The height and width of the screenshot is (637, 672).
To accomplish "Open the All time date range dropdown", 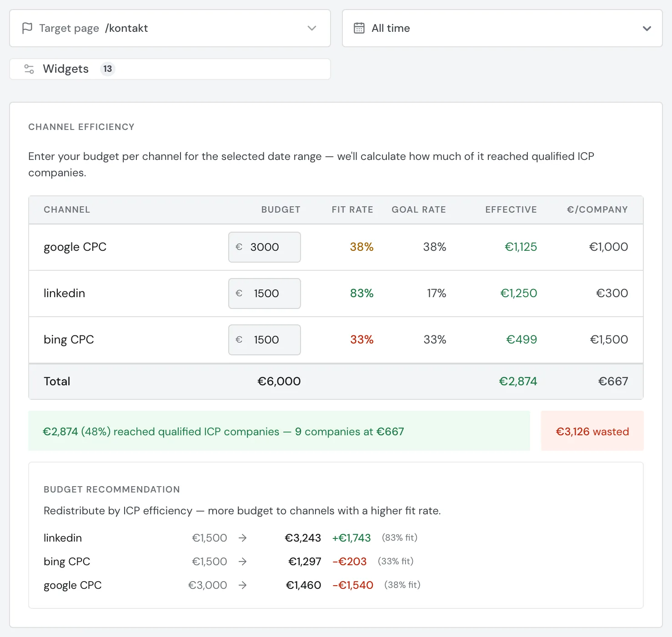I will [502, 28].
